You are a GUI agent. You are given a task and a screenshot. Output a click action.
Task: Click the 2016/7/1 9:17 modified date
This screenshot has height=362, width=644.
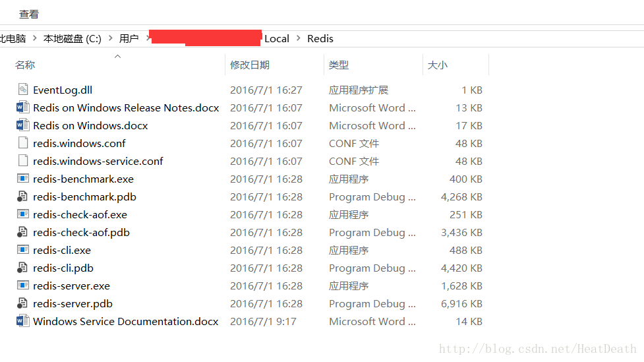point(263,321)
